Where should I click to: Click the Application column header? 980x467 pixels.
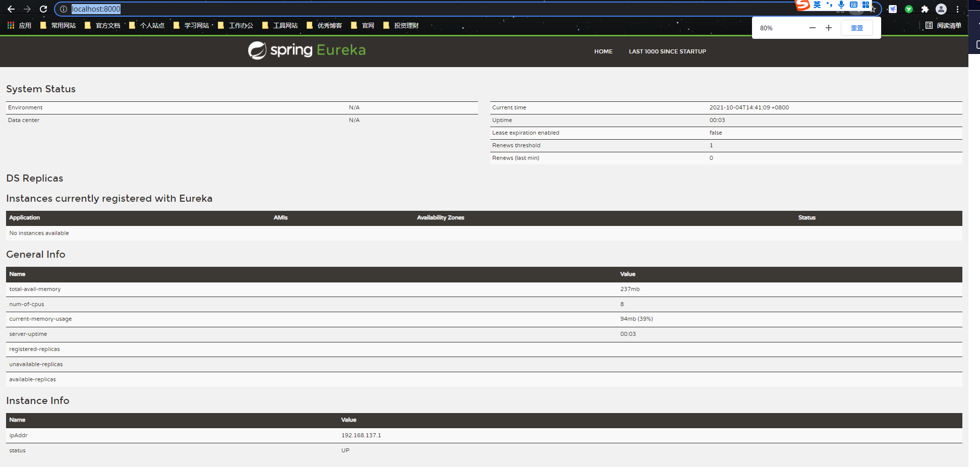pyautogui.click(x=24, y=218)
